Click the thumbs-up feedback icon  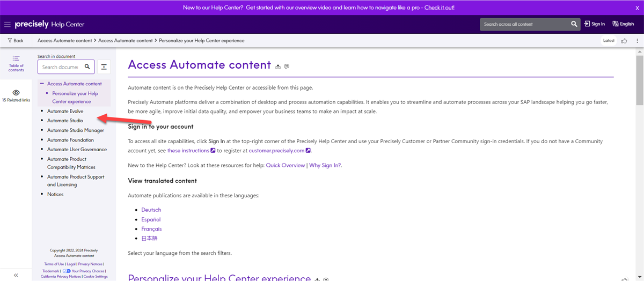coord(624,41)
